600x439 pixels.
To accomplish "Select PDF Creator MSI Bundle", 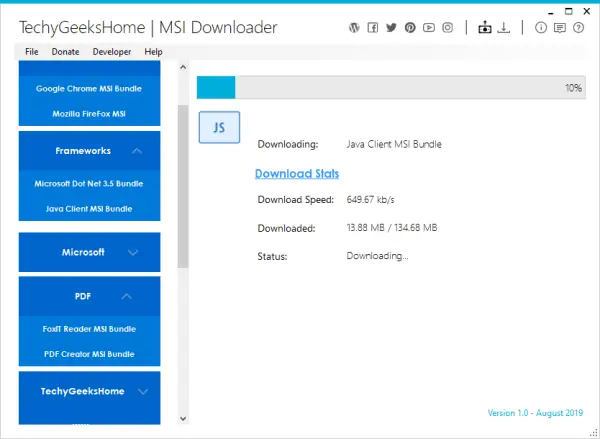I will pyautogui.click(x=89, y=354).
